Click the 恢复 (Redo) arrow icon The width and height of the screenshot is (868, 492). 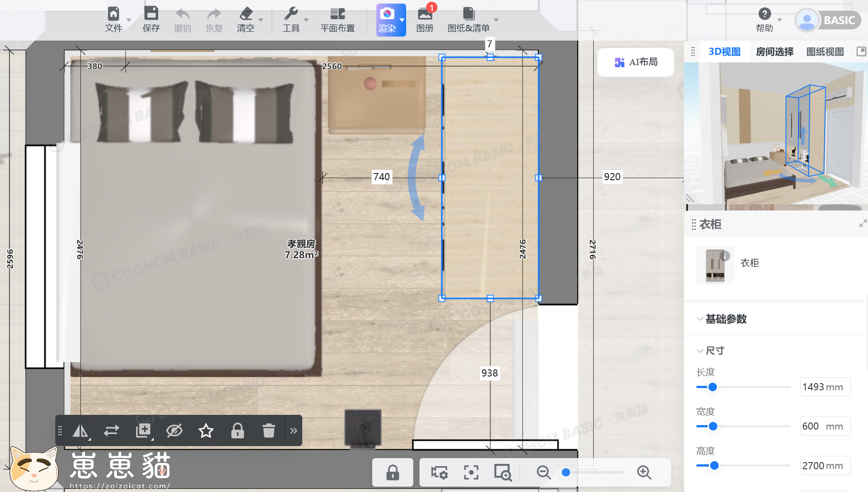click(214, 14)
